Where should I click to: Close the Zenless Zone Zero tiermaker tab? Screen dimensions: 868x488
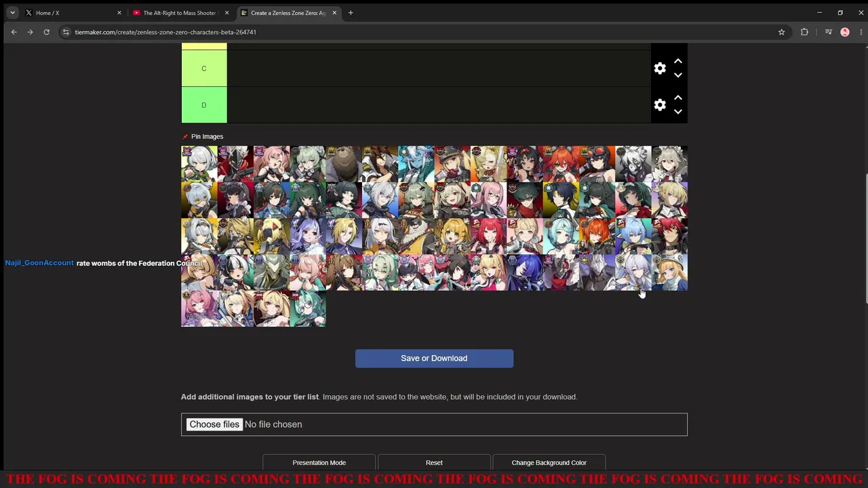[334, 13]
